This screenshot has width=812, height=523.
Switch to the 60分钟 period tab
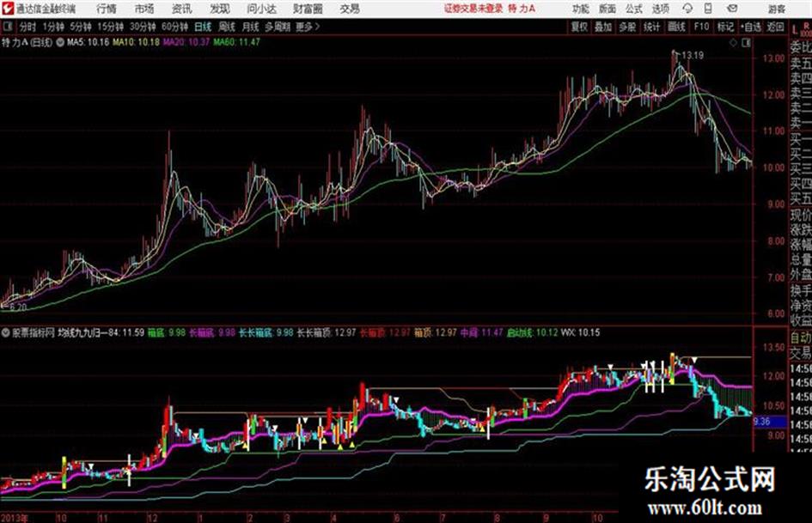coord(174,27)
